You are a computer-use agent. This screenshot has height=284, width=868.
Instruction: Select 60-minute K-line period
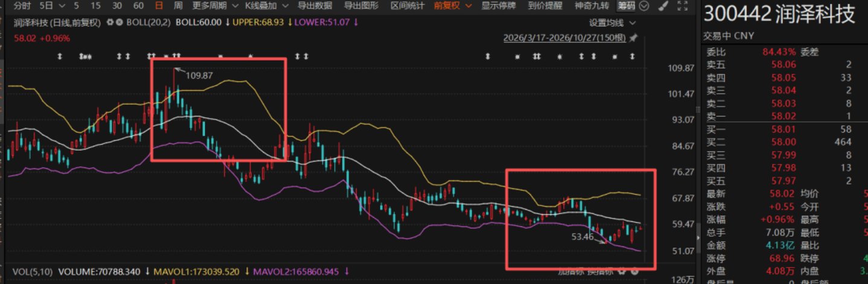point(138,6)
